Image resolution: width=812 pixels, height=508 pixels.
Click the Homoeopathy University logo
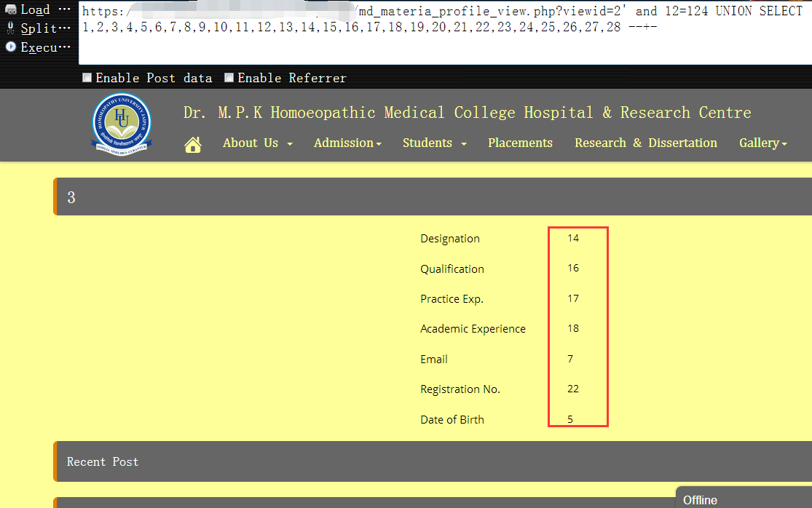tap(122, 124)
